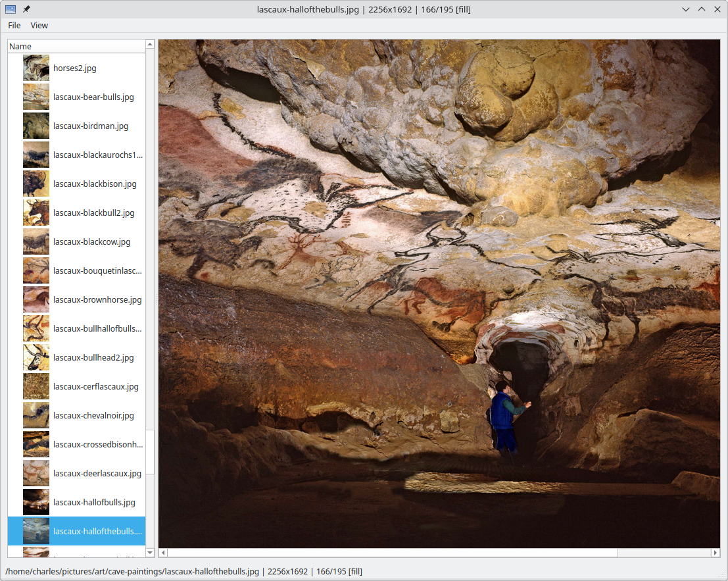Select the lascaux-blackbison.jpg thumbnail icon
This screenshot has height=581, width=728.
pyautogui.click(x=36, y=184)
